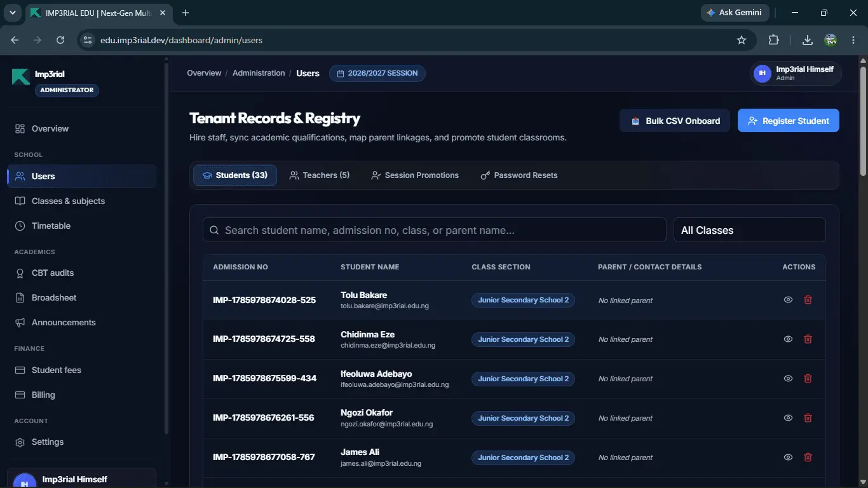
Task: Open Classes & subjects in the sidebar
Action: [x=81, y=201]
